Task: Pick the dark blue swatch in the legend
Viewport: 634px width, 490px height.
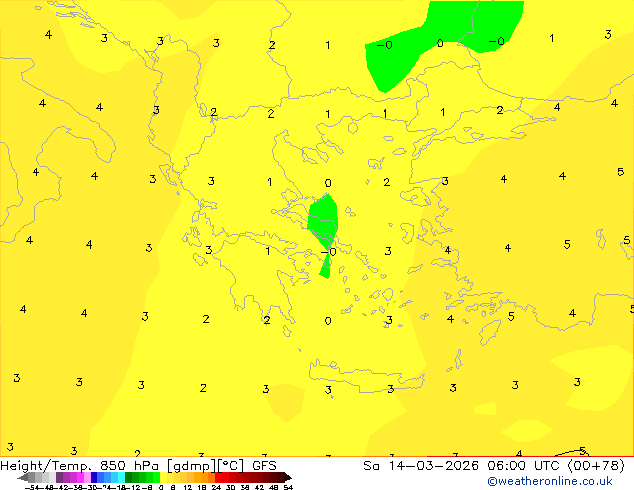Action: click(94, 478)
